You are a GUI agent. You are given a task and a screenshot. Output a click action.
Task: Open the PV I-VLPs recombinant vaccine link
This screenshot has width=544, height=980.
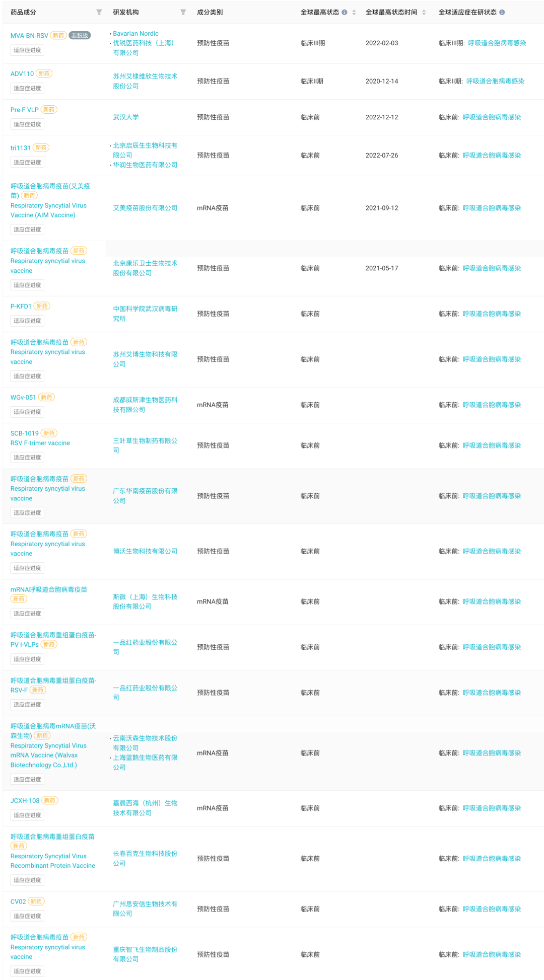click(53, 640)
